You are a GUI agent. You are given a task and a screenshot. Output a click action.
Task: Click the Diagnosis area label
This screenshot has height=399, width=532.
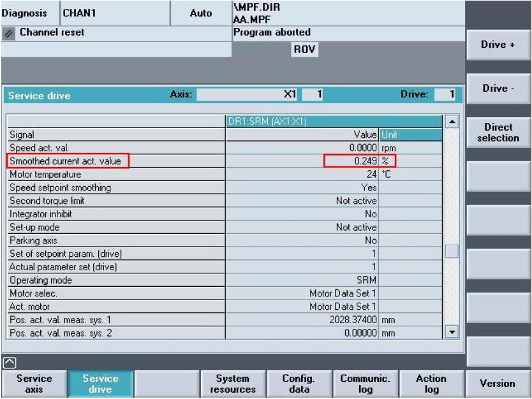24,13
